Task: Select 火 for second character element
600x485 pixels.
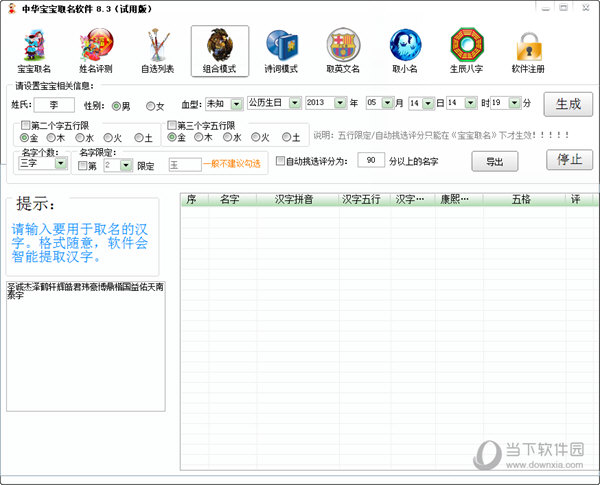Action: [108, 137]
